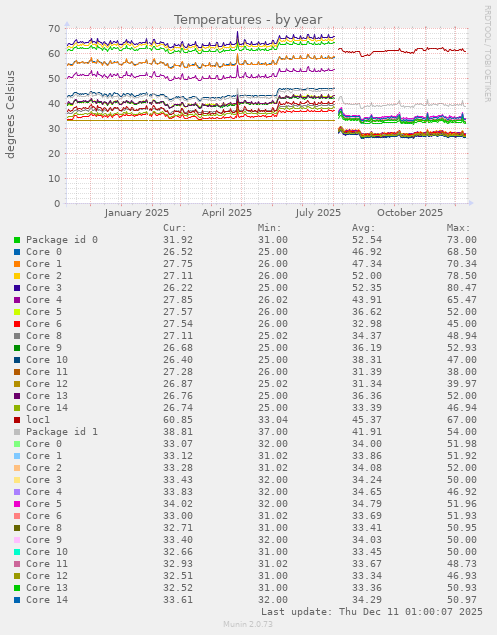The height and width of the screenshot is (635, 497).
Task: Click loc1 average value 45.37
Action: pos(367,420)
